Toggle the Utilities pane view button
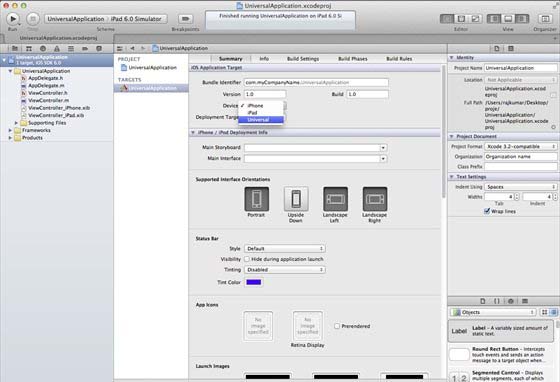The width and height of the screenshot is (560, 382). (522, 19)
